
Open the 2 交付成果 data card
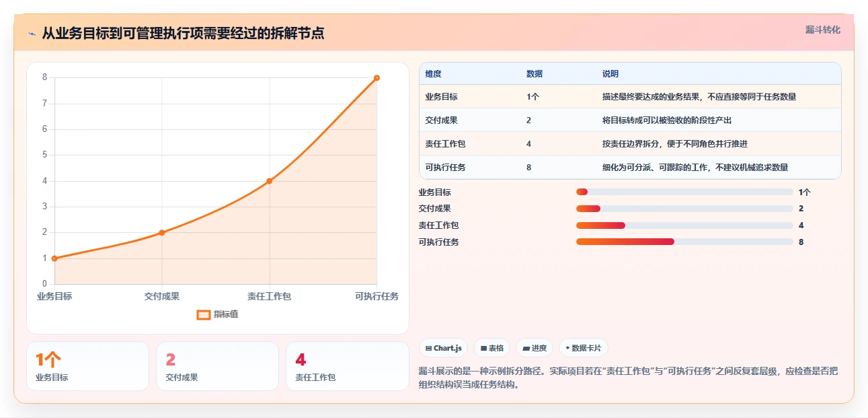point(217,366)
